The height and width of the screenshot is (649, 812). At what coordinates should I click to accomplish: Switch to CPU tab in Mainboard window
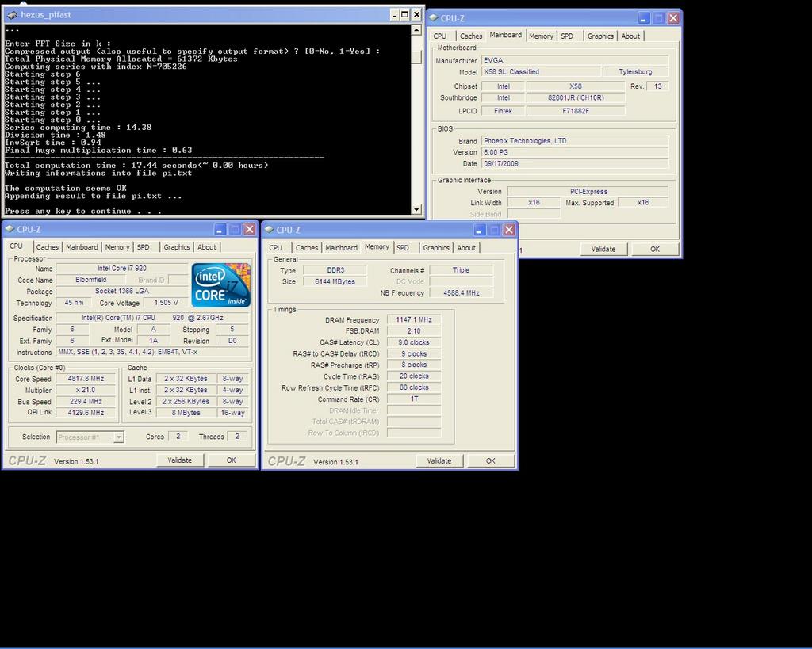[439, 36]
